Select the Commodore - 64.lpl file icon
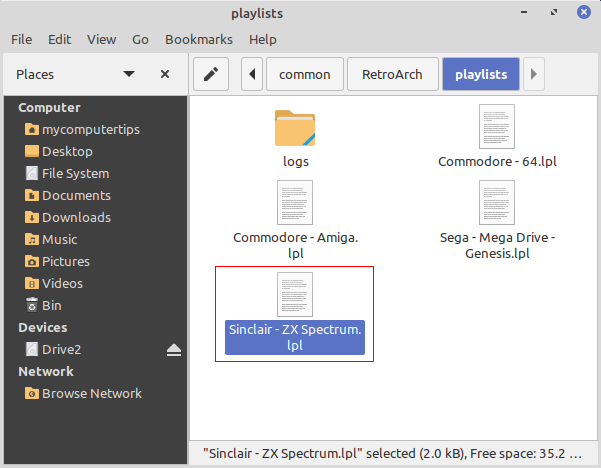 (496, 128)
